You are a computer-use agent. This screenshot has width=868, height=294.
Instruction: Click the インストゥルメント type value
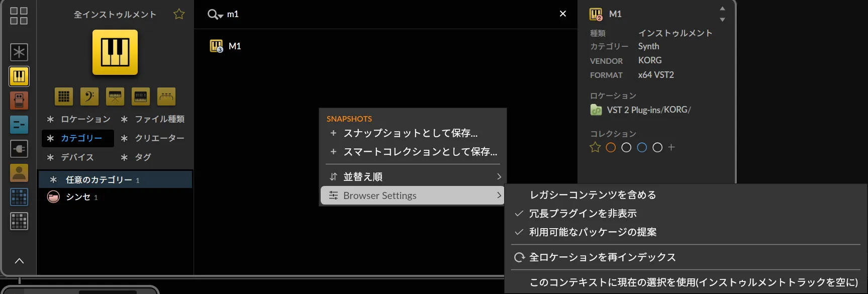coord(675,33)
